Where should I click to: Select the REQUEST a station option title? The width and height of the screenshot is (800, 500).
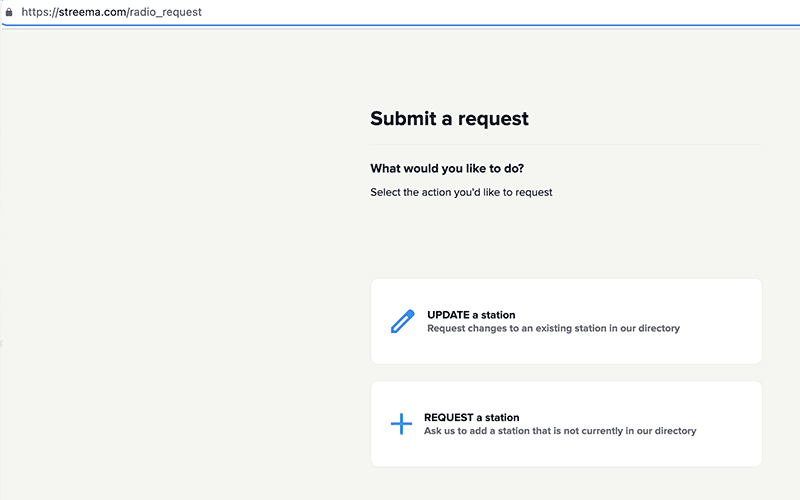click(x=471, y=417)
